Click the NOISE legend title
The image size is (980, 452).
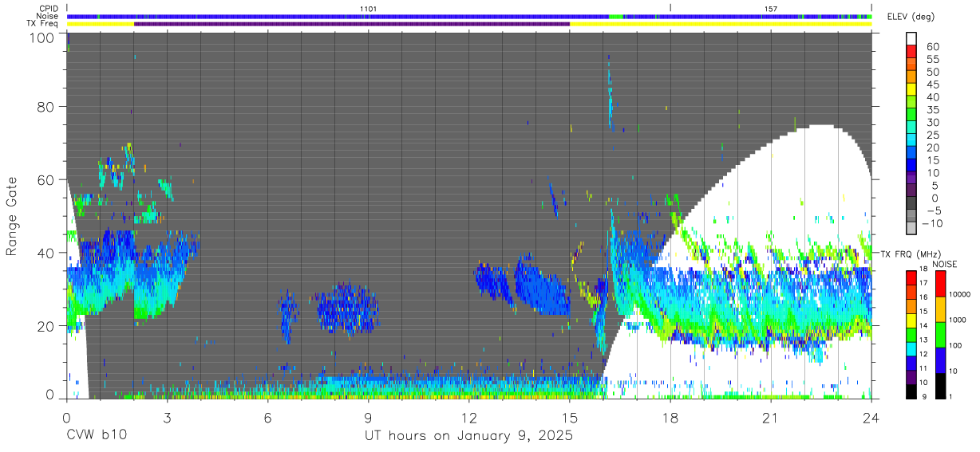point(945,264)
